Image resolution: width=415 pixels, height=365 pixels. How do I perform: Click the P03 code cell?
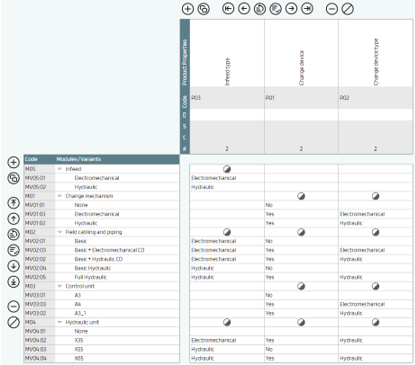(x=227, y=98)
